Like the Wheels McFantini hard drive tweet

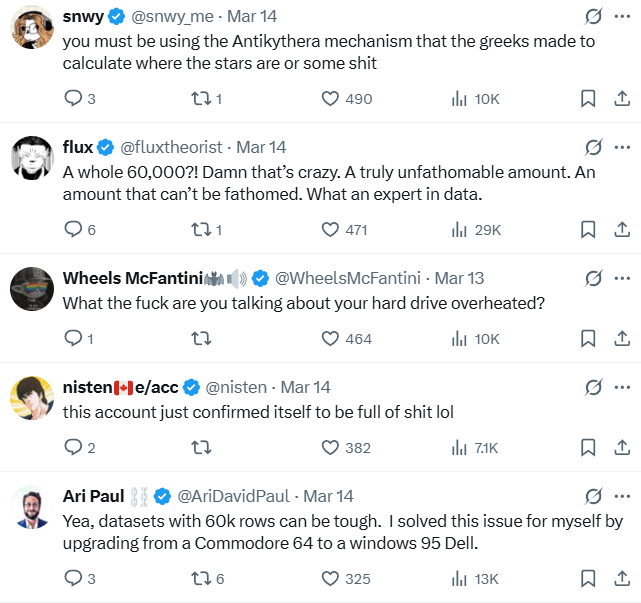[330, 339]
